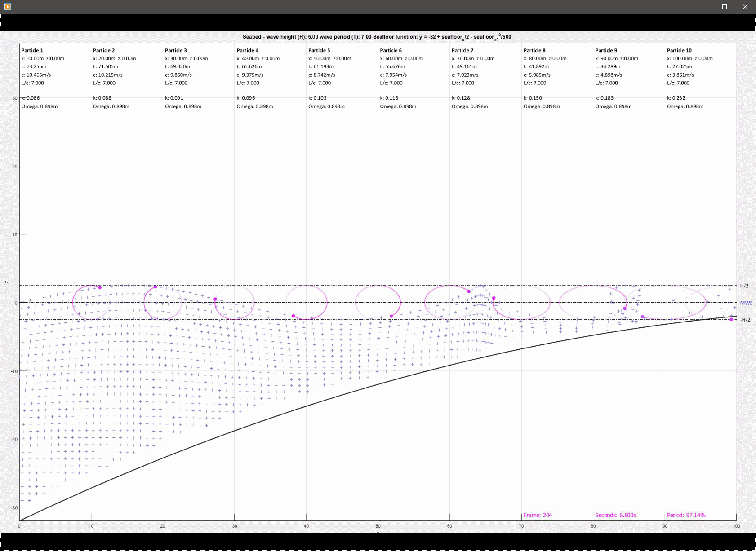Viewport: 756px width, 551px height.
Task: Select the Particle 1 info label
Action: [32, 50]
